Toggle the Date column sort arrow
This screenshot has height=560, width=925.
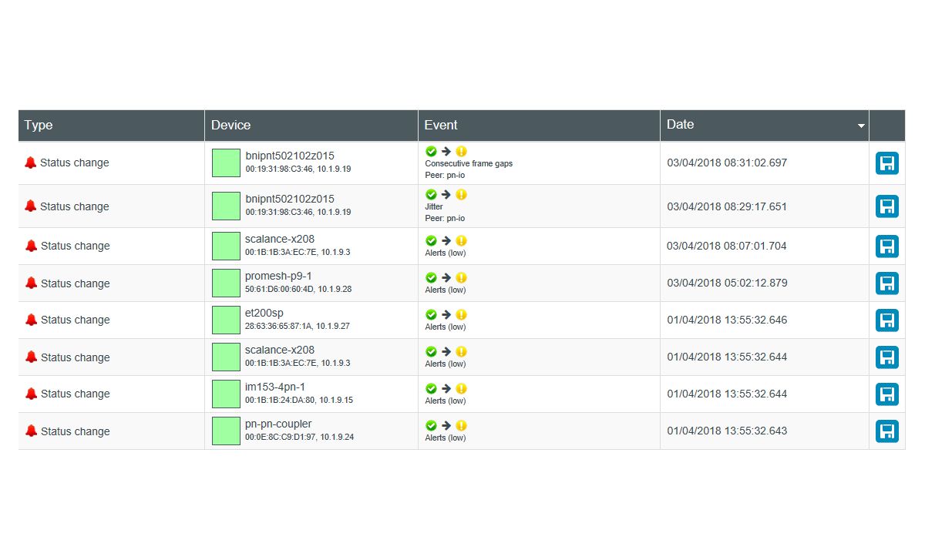(x=861, y=126)
